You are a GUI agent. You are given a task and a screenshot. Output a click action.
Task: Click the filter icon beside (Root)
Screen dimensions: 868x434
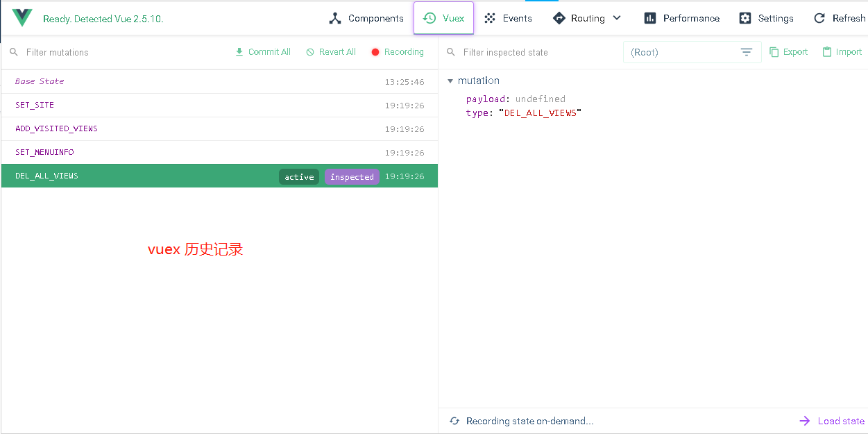coord(747,51)
